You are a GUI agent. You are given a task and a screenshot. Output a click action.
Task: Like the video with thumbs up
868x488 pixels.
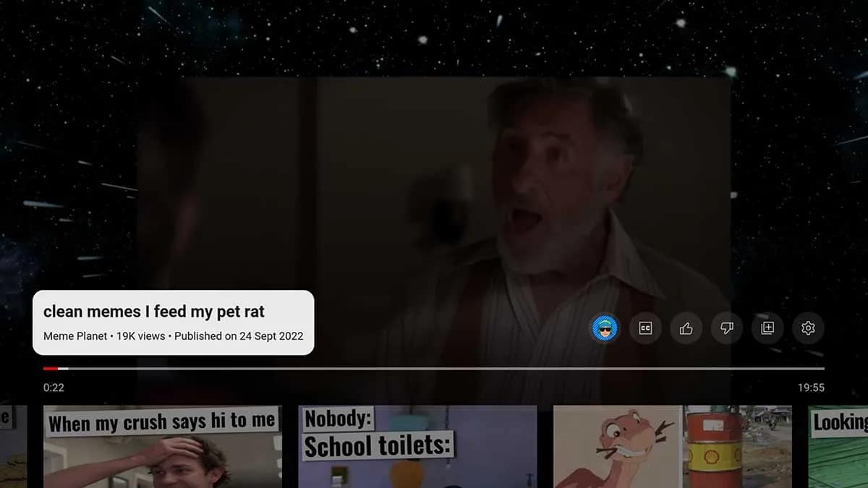pyautogui.click(x=686, y=328)
